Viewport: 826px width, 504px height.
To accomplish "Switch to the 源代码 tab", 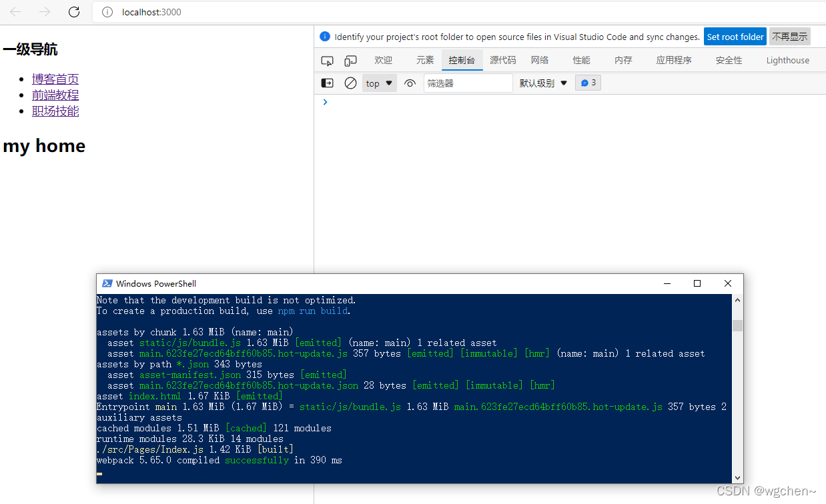I will click(502, 60).
